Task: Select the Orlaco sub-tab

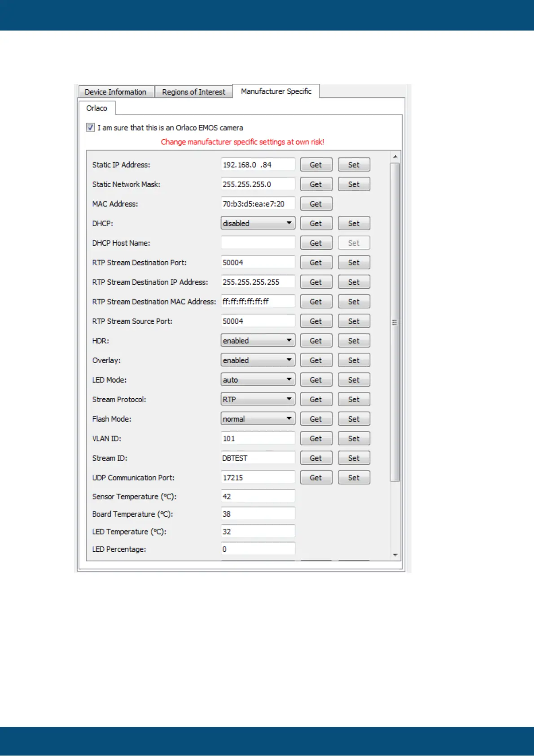Action: [x=97, y=108]
